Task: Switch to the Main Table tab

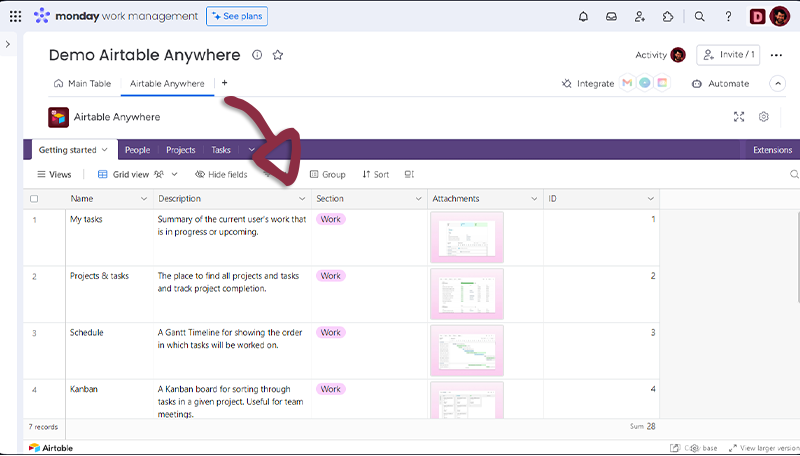Action: pyautogui.click(x=82, y=84)
